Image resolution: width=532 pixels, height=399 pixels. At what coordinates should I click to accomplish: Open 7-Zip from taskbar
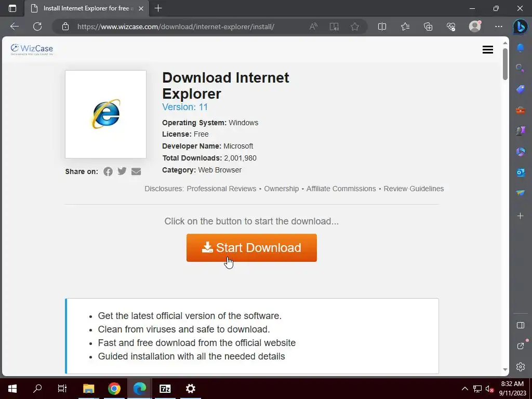click(165, 389)
